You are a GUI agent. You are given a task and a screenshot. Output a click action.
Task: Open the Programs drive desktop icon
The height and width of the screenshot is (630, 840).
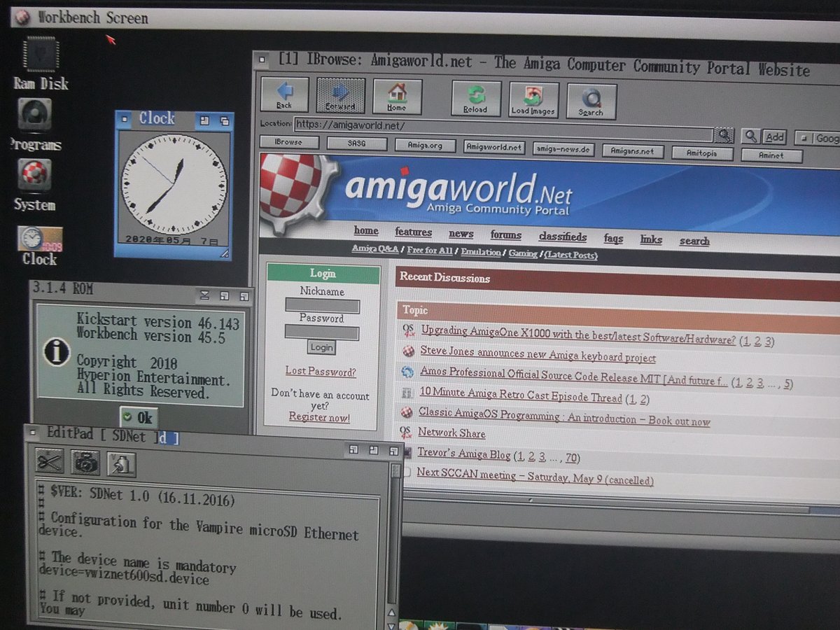35,125
